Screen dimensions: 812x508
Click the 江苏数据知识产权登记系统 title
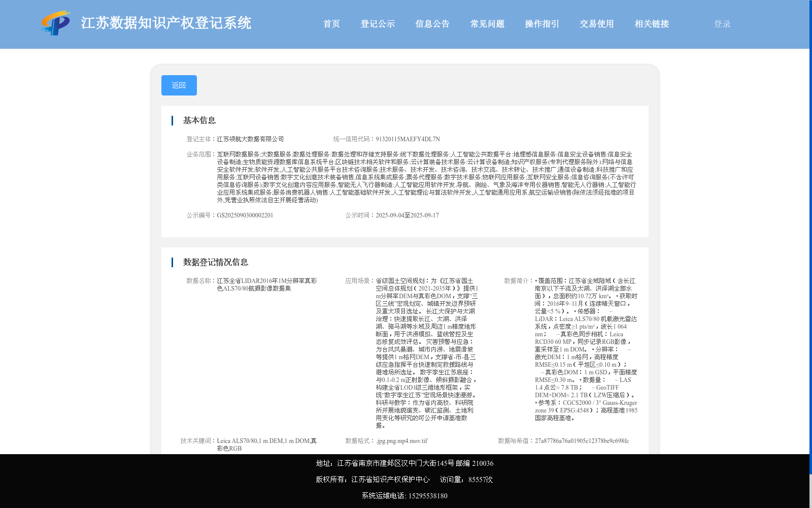[166, 23]
